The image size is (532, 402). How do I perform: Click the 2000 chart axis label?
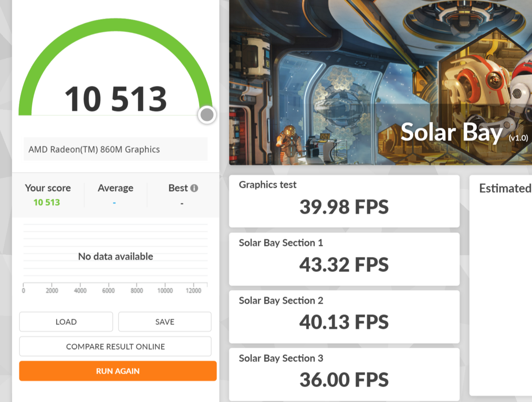[52, 291]
